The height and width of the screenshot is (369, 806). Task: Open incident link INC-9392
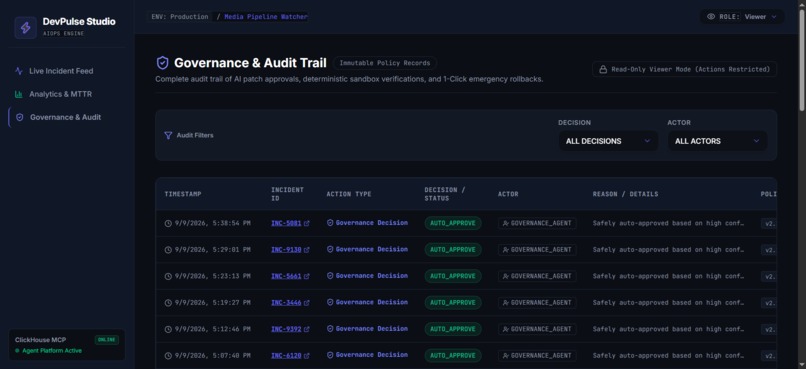(286, 329)
